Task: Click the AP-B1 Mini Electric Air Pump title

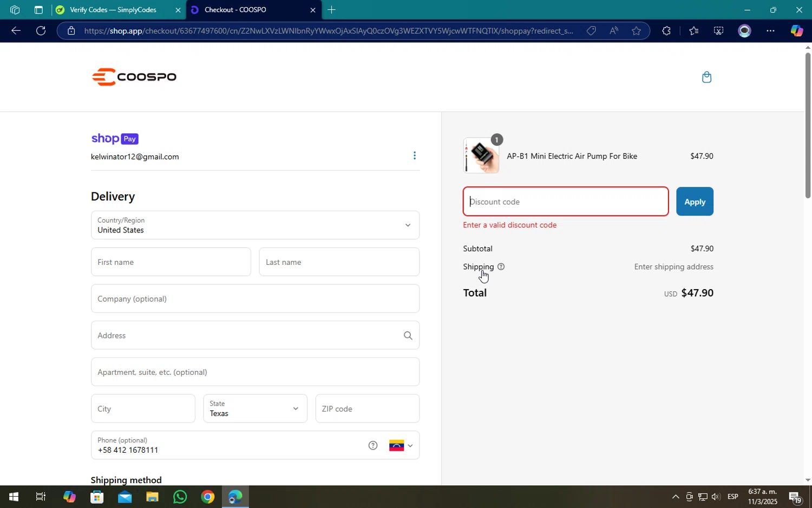Action: (x=572, y=157)
